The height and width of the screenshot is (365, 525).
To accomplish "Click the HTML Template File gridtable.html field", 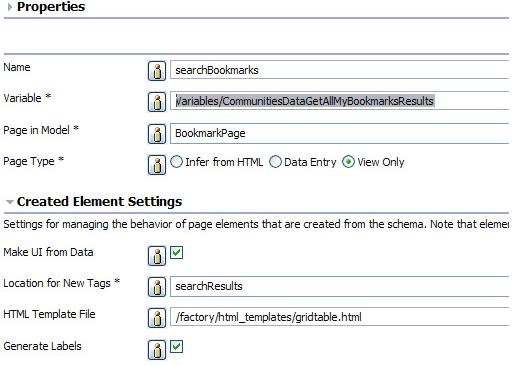I will [340, 317].
